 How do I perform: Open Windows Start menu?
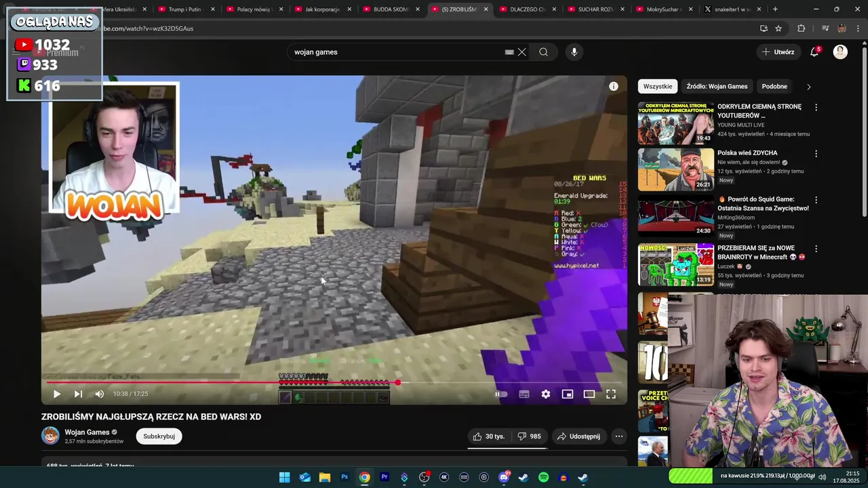click(x=285, y=477)
